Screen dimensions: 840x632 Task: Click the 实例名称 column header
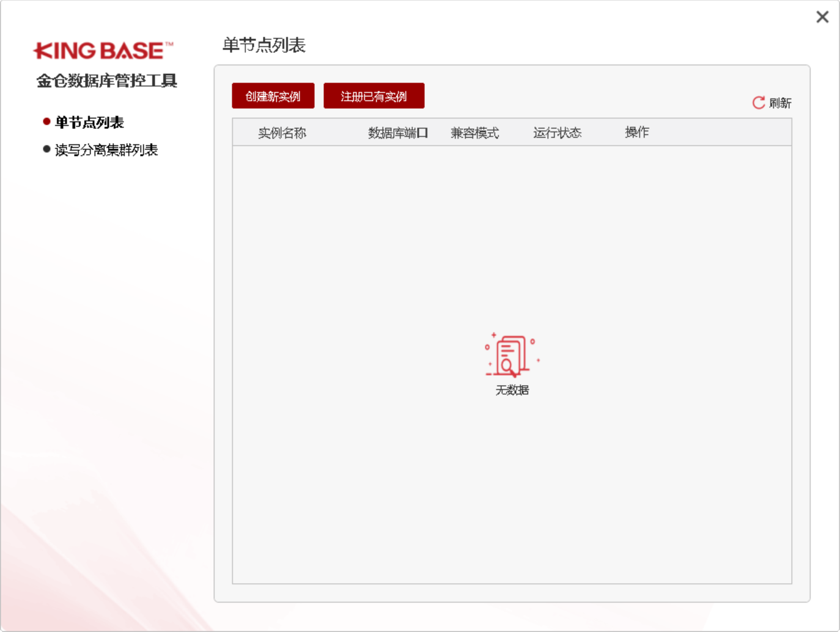[282, 133]
